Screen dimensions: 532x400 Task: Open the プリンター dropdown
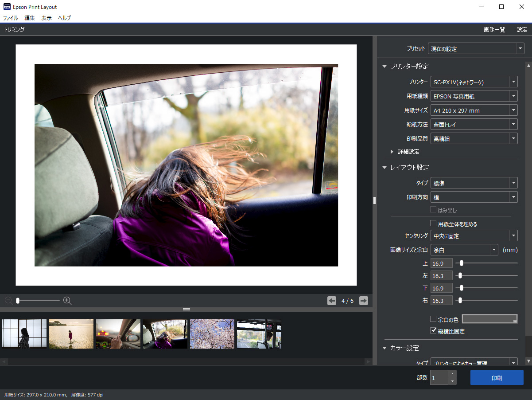coord(474,82)
